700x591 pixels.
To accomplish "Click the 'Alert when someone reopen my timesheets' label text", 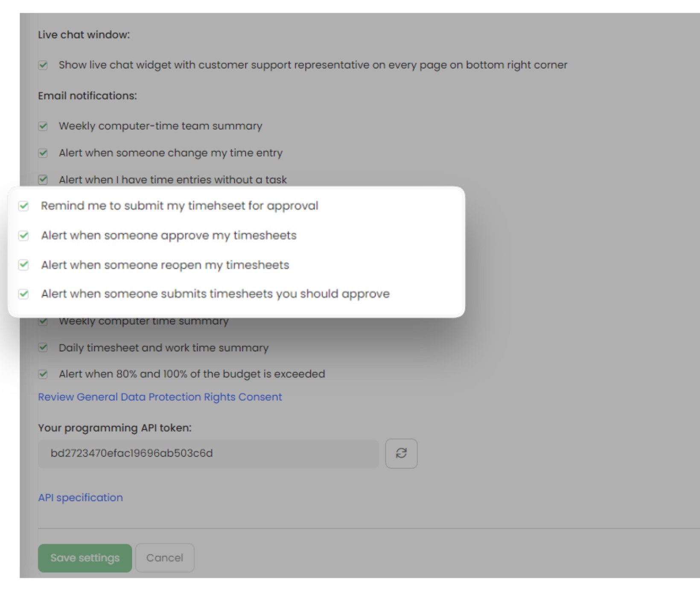I will [x=165, y=265].
